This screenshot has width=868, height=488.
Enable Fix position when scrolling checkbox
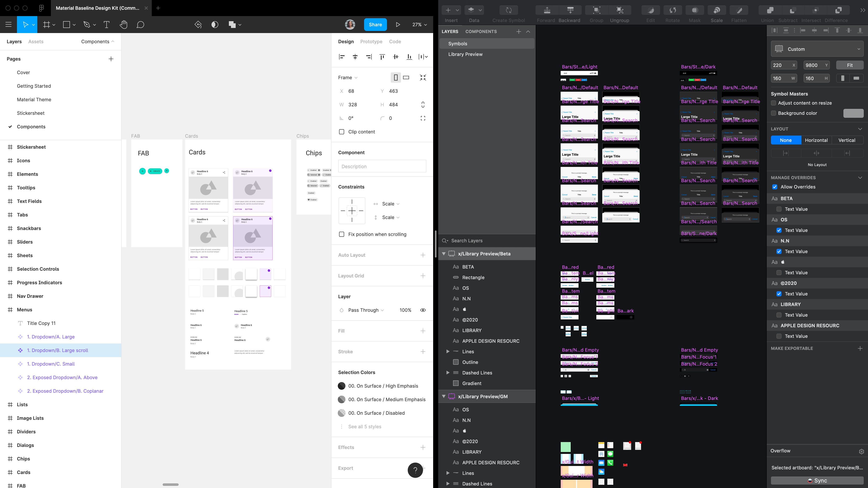point(342,234)
